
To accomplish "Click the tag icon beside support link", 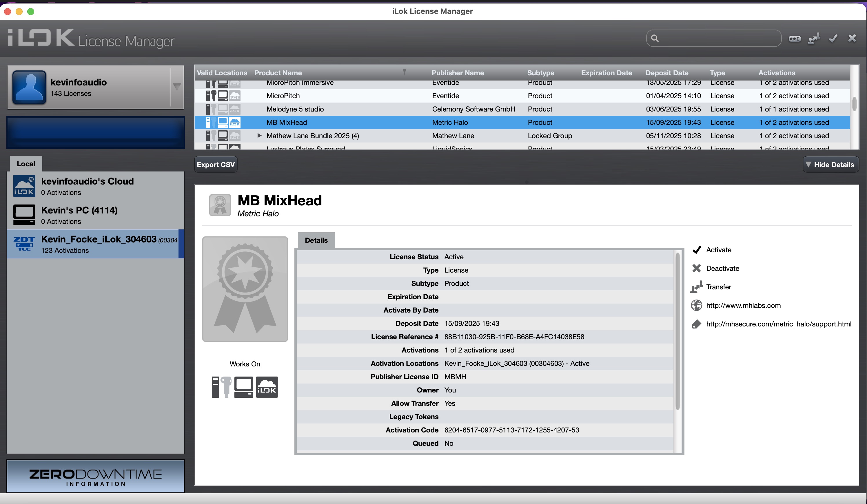I will click(696, 324).
